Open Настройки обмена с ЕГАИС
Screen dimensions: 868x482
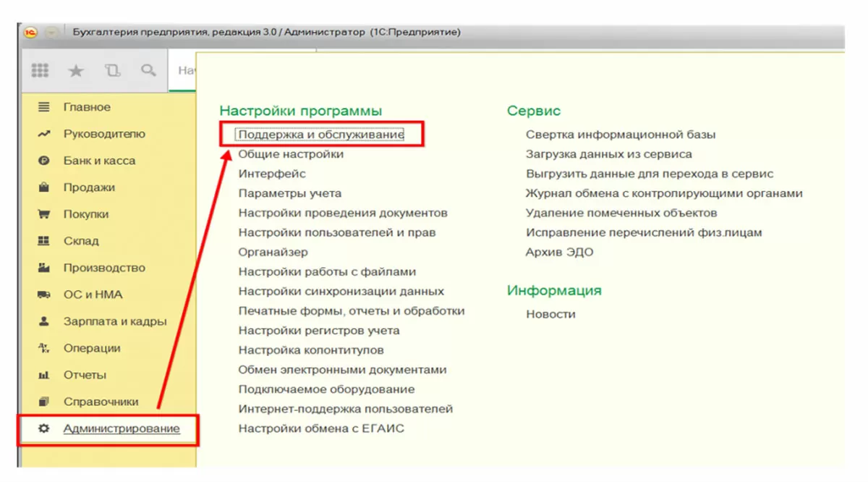(321, 428)
